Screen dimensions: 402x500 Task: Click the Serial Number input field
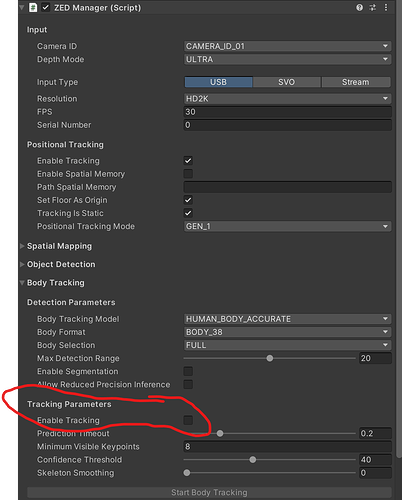pos(287,125)
